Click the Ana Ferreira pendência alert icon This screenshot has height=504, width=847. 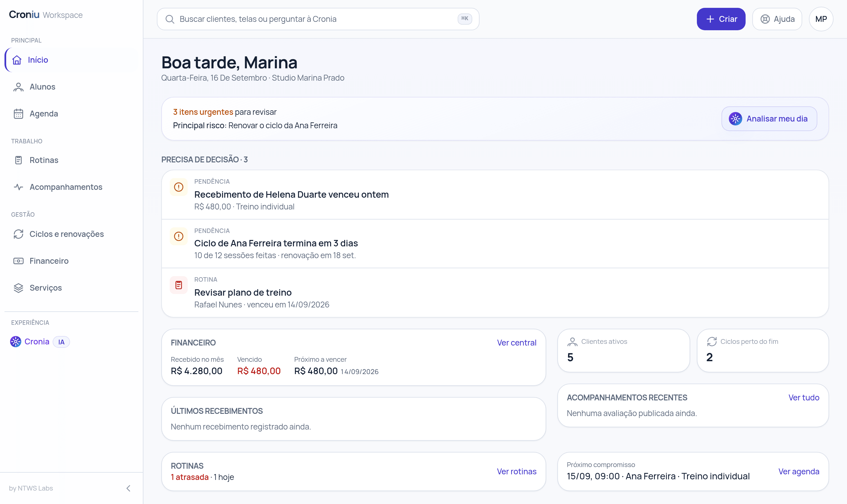click(179, 236)
